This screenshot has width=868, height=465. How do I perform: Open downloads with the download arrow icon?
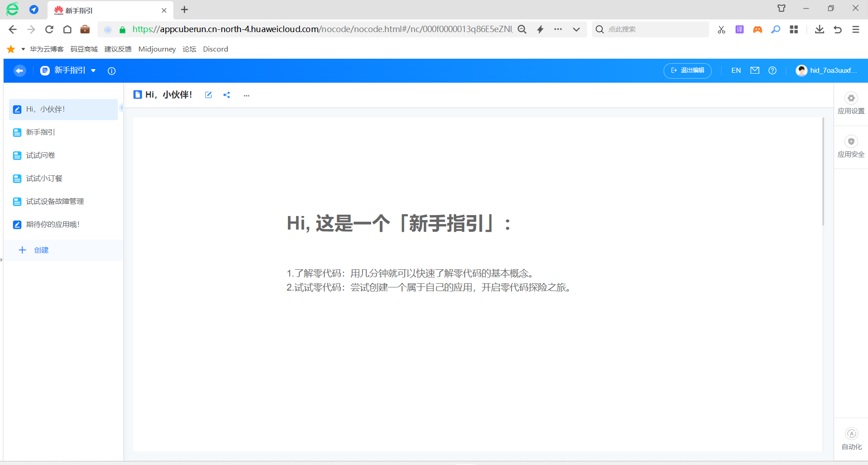820,29
